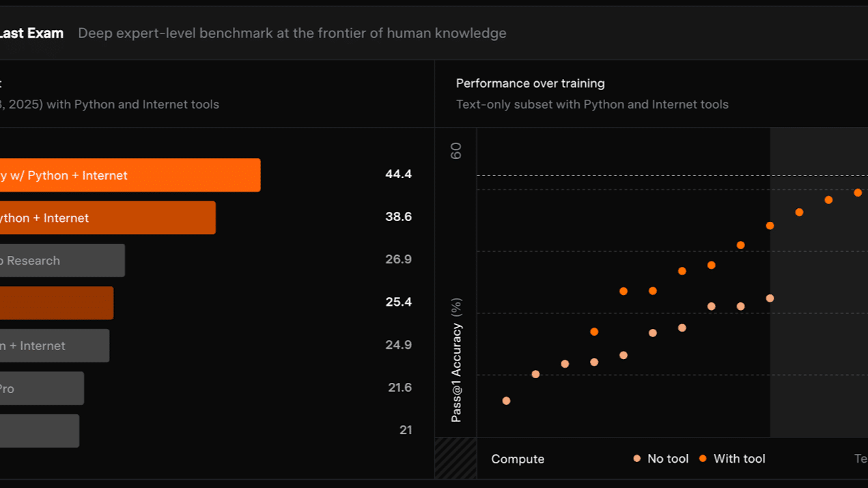Click the rightmost No tool data point

tap(770, 298)
